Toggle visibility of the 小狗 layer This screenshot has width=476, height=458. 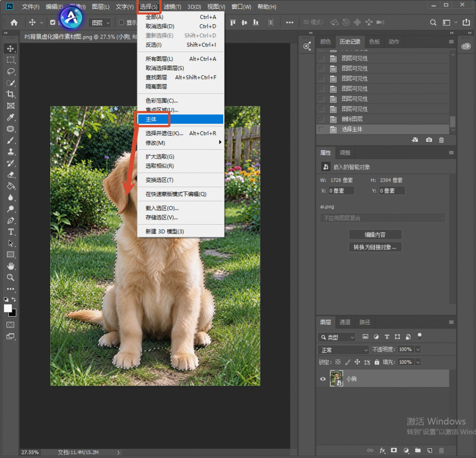[x=323, y=379]
